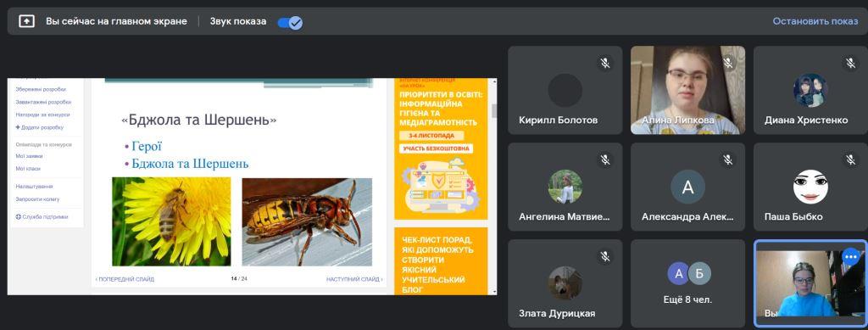
Task: Click the 'A' avatar of Александра Алек...
Action: 687,187
